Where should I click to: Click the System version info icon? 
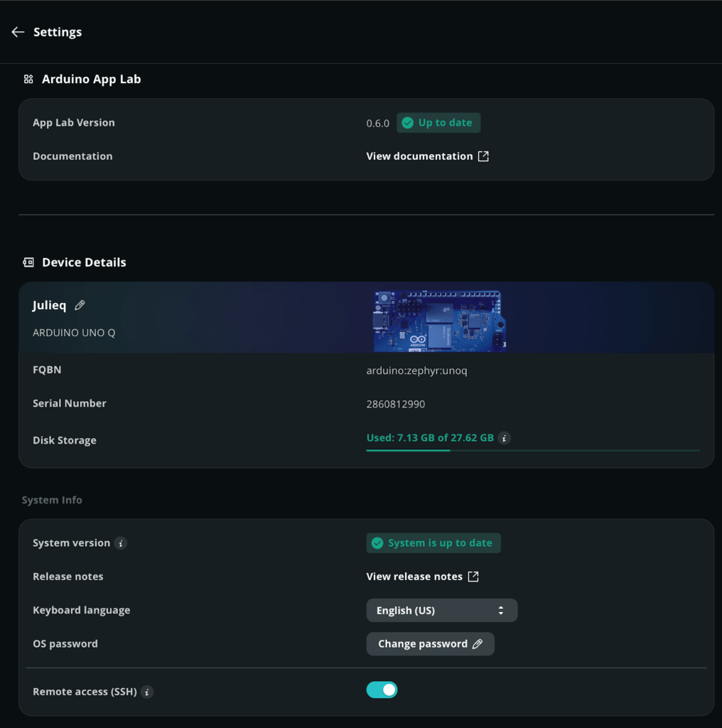coord(121,543)
